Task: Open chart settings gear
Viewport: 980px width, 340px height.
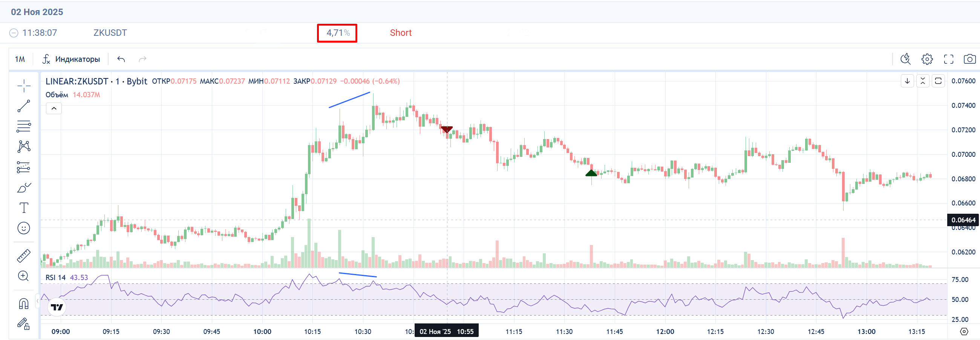Action: click(x=927, y=59)
